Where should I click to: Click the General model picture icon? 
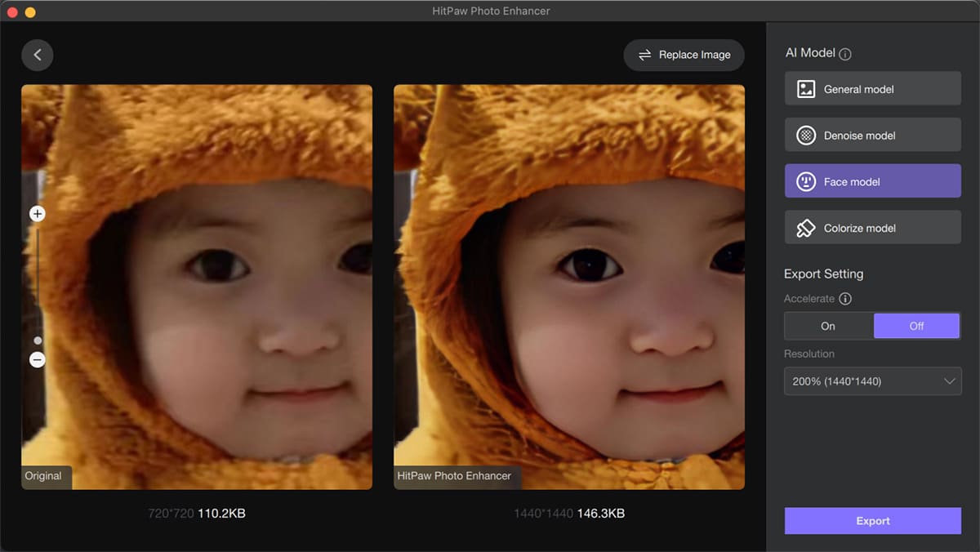806,89
